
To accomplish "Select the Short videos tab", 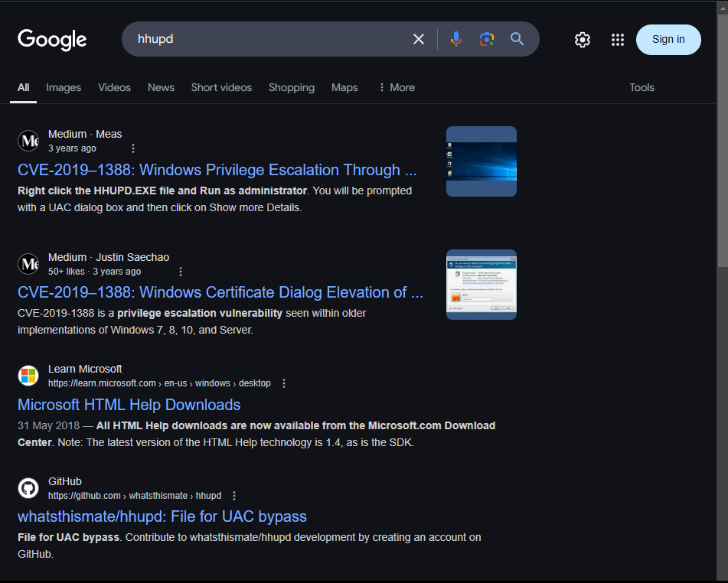I will click(221, 87).
